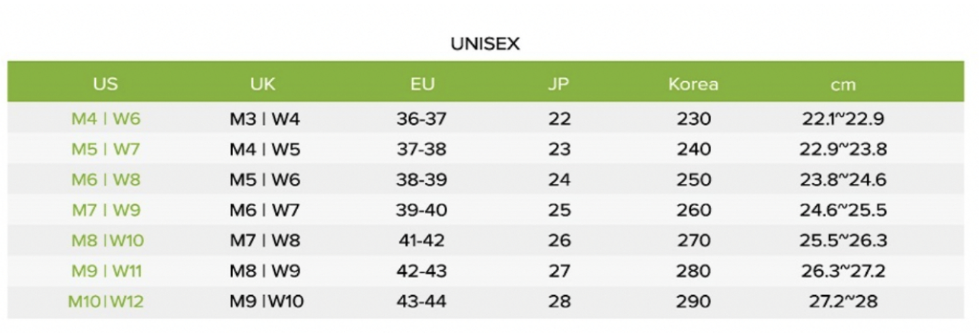
Task: Click EU size 41-42 cell
Action: coord(422,240)
